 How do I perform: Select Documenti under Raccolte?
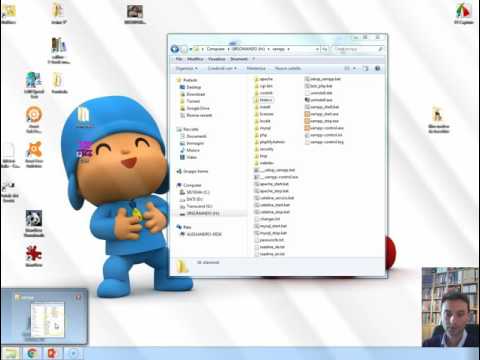193,136
